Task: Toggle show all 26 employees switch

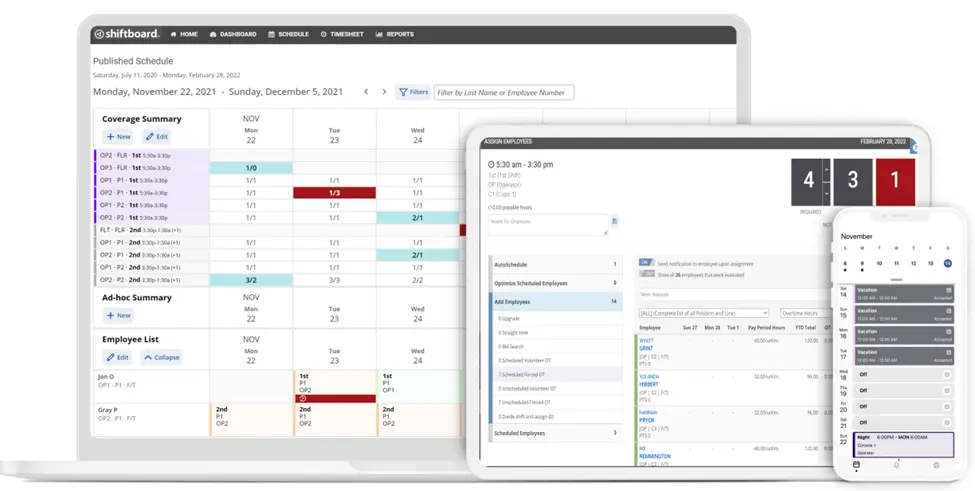Action: 646,273
